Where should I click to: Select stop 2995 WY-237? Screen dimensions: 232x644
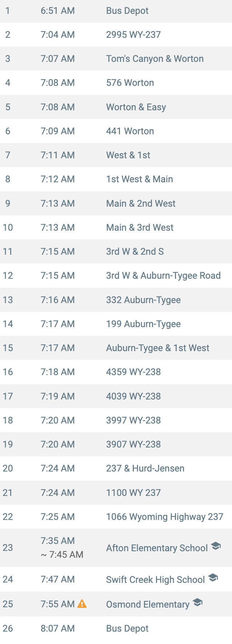tap(116, 35)
